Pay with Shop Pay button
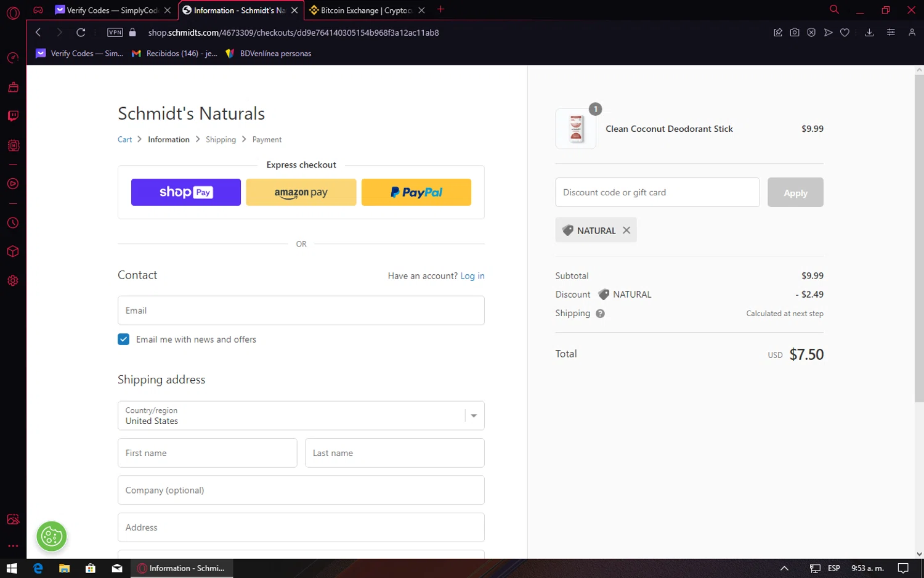This screenshot has width=924, height=578. pyautogui.click(x=186, y=192)
